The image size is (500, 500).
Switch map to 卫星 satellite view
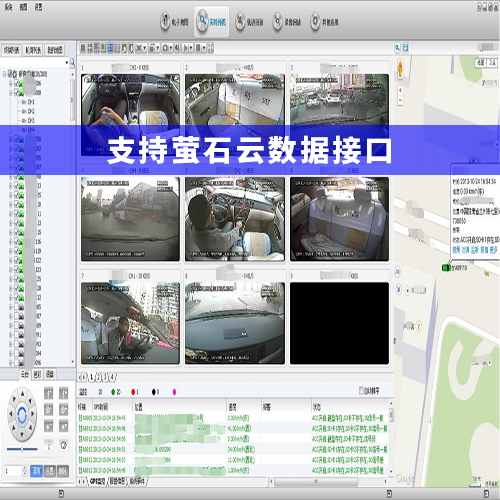click(492, 63)
